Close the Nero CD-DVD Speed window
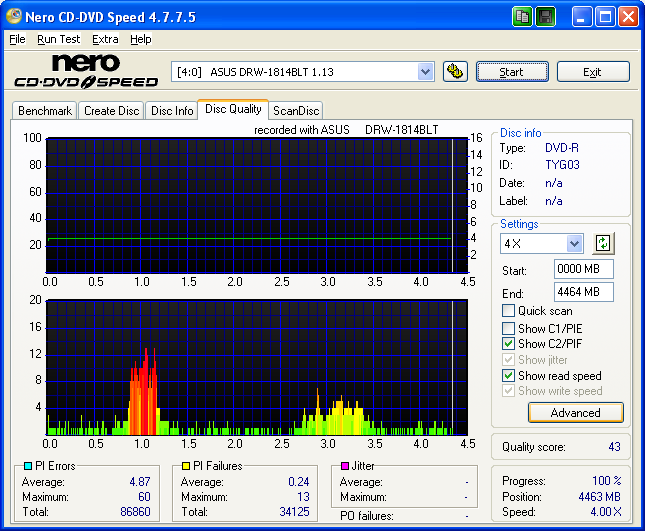The image size is (645, 531). (629, 17)
